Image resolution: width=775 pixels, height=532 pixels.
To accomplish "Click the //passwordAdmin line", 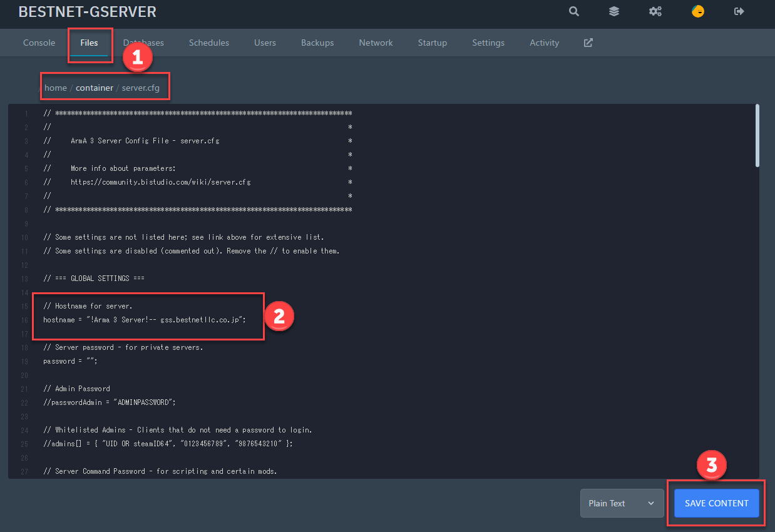I will tap(110, 402).
